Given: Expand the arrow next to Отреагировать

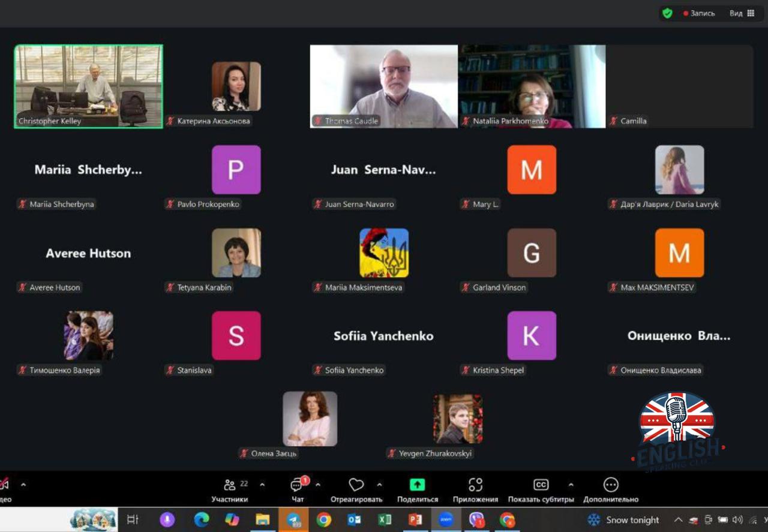Looking at the screenshot, I should 379,485.
